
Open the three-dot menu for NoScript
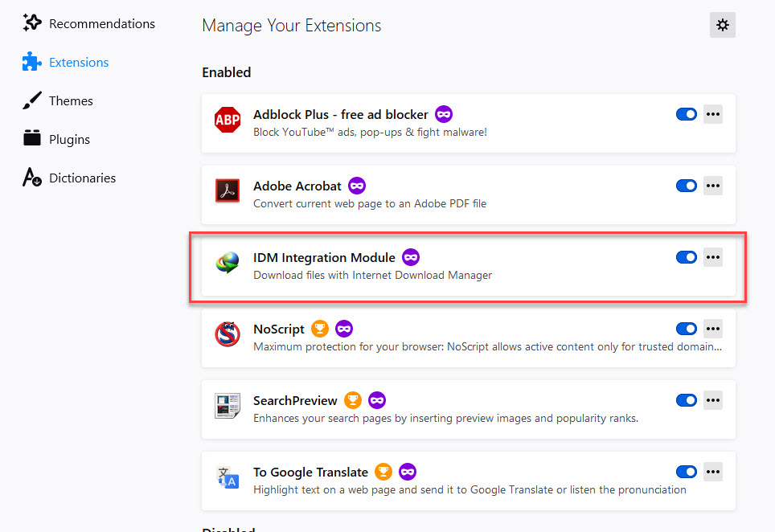coord(713,329)
